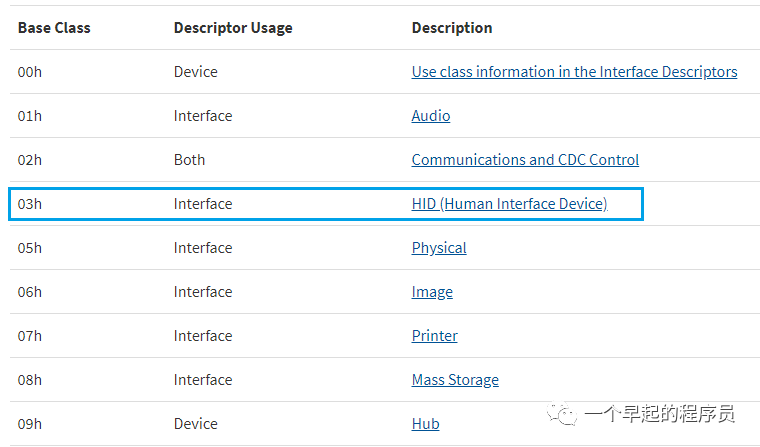Click the Description column header
Viewport: 760px width, 447px height.
[x=452, y=28]
